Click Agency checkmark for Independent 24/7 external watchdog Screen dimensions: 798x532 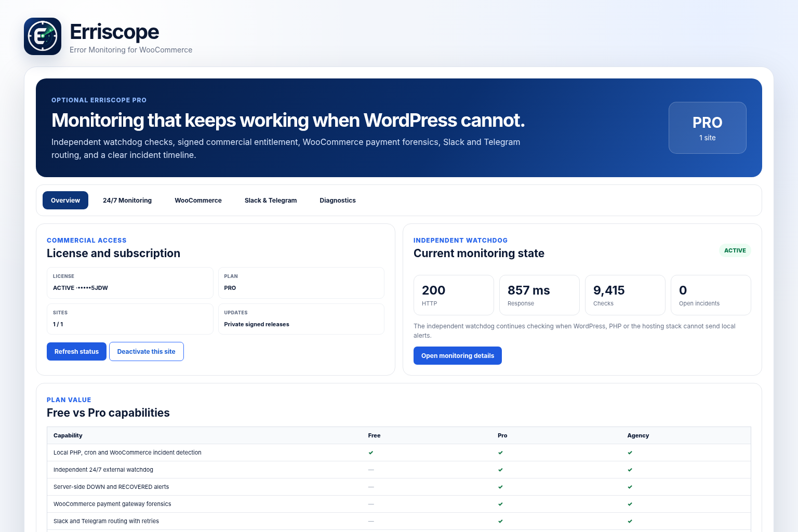tap(630, 470)
